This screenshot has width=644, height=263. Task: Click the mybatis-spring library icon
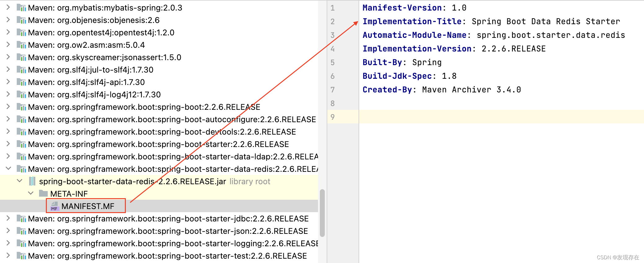point(21,8)
